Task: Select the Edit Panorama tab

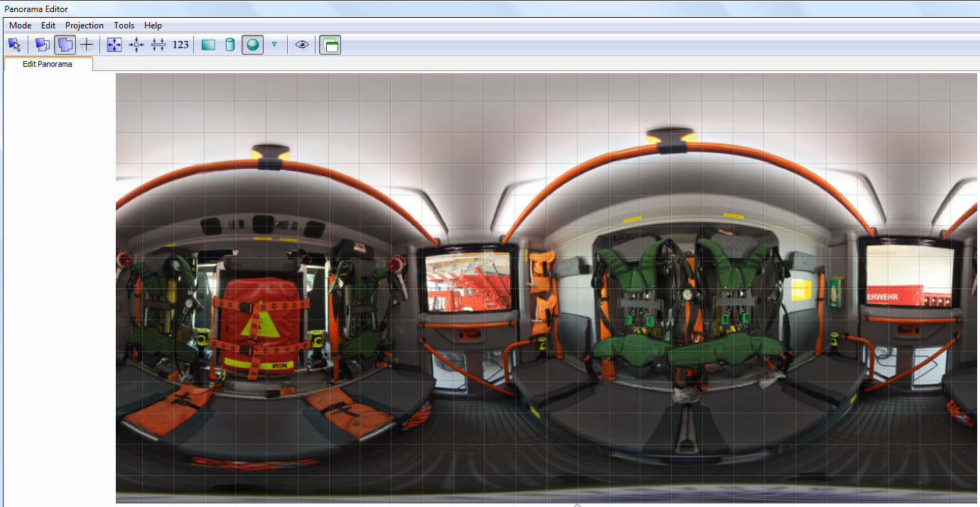Action: [x=48, y=64]
